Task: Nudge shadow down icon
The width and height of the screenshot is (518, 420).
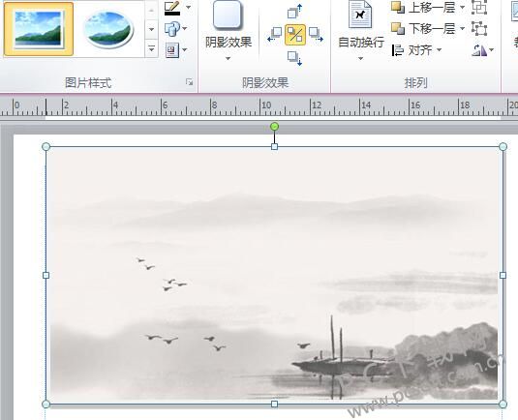Action: [294, 58]
